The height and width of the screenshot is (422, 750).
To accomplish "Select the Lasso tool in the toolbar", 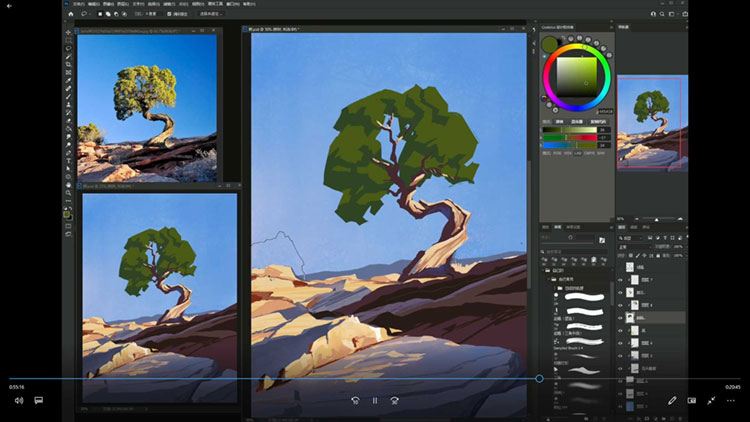I will pyautogui.click(x=68, y=47).
